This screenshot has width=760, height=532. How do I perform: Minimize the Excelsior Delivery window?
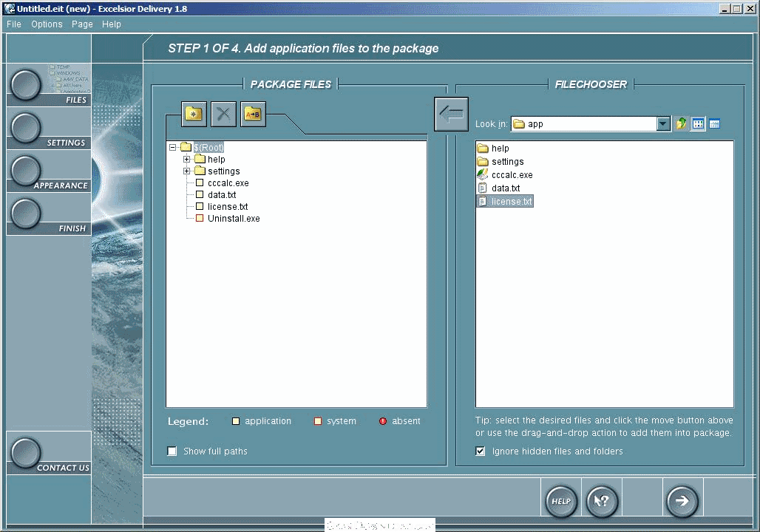725,9
